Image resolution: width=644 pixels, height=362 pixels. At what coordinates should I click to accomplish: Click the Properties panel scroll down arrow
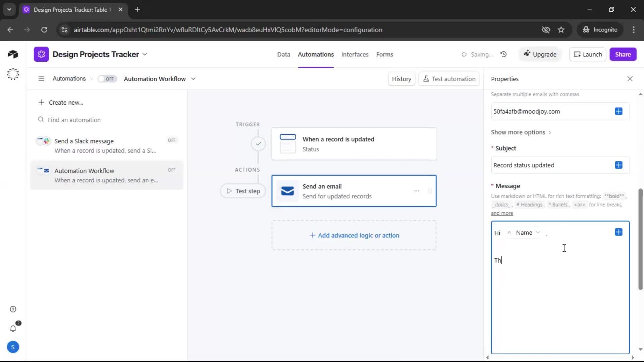pos(640,349)
